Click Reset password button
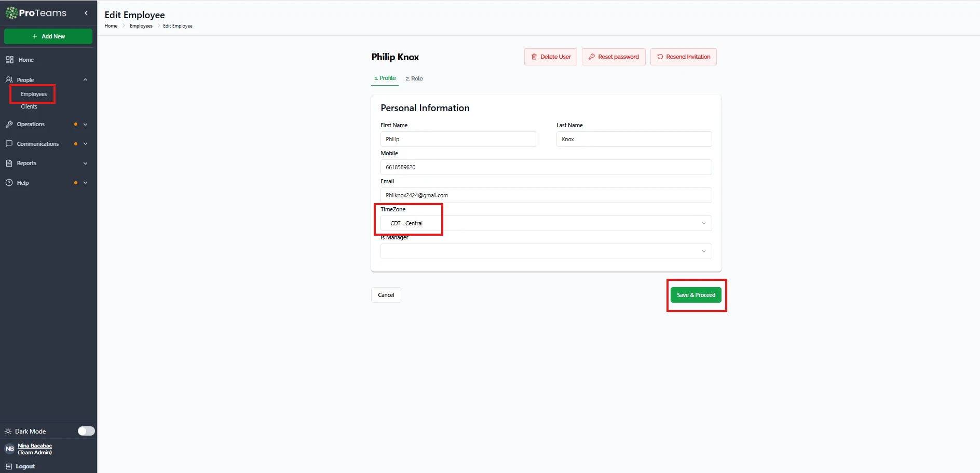 pos(614,57)
